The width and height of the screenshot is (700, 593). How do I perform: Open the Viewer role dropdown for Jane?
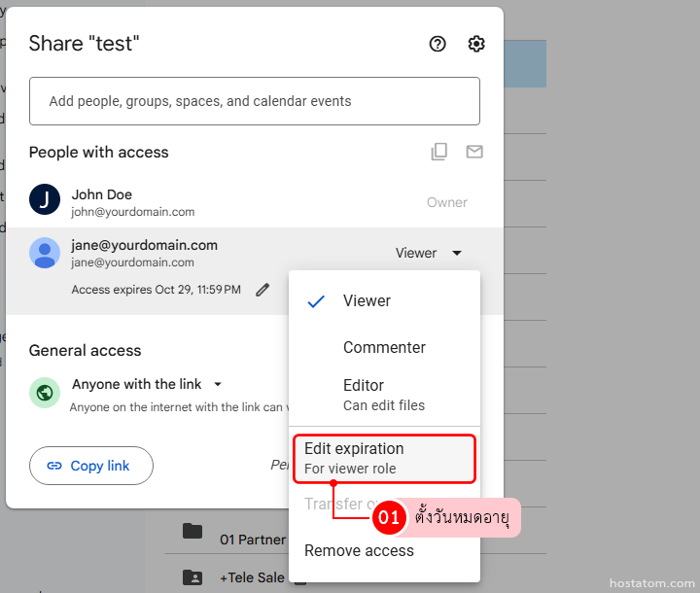pos(429,253)
